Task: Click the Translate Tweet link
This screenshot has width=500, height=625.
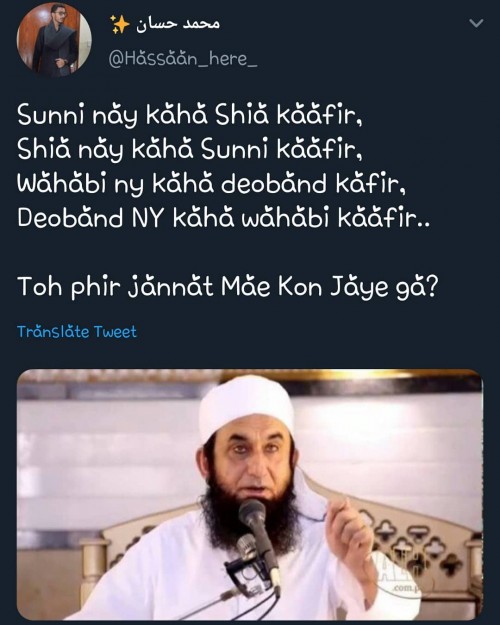Action: [x=77, y=332]
